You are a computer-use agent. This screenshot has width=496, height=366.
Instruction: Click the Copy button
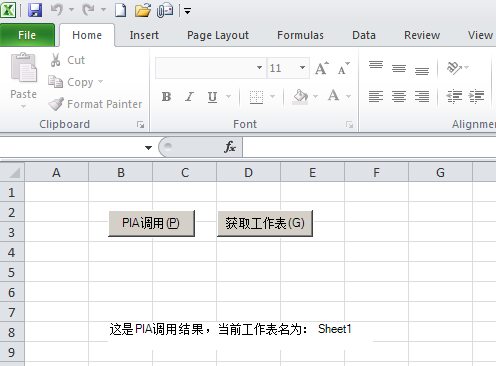point(70,82)
